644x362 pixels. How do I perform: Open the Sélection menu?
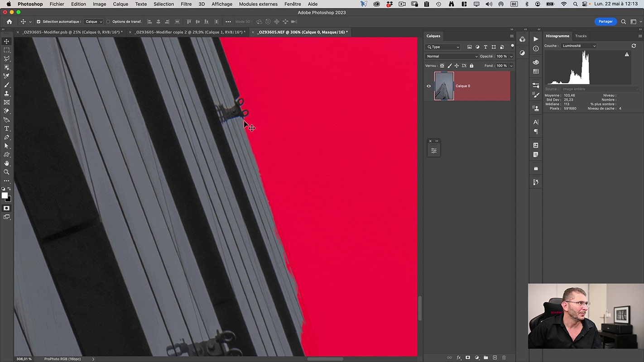pos(163,4)
